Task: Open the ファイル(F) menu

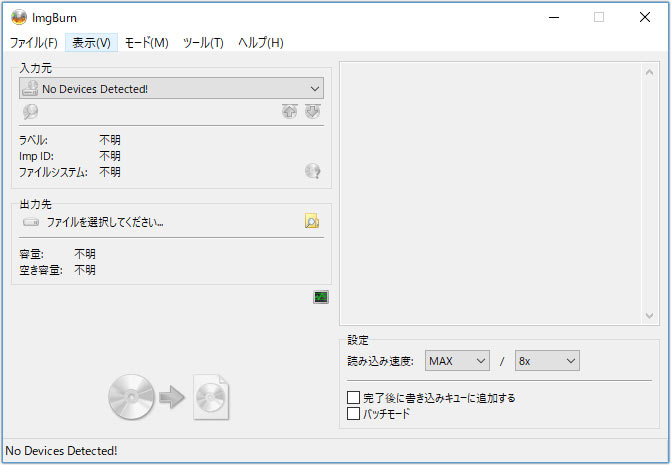Action: tap(33, 43)
